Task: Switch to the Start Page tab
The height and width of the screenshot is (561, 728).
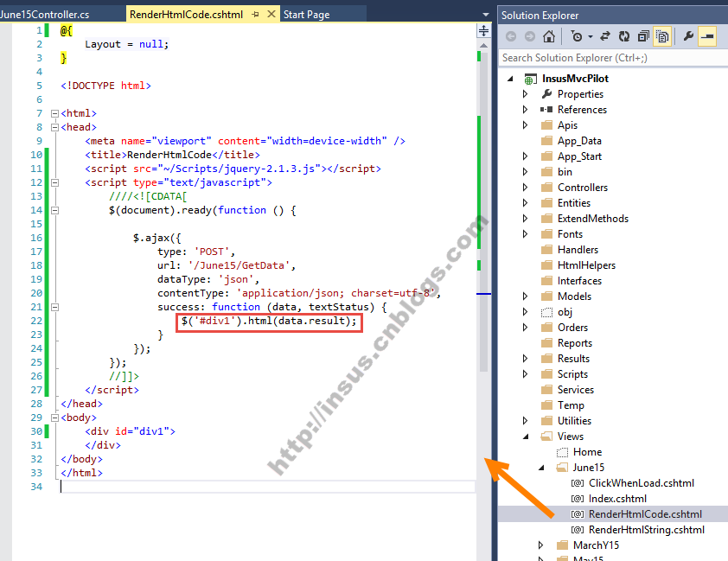Action: click(x=306, y=15)
